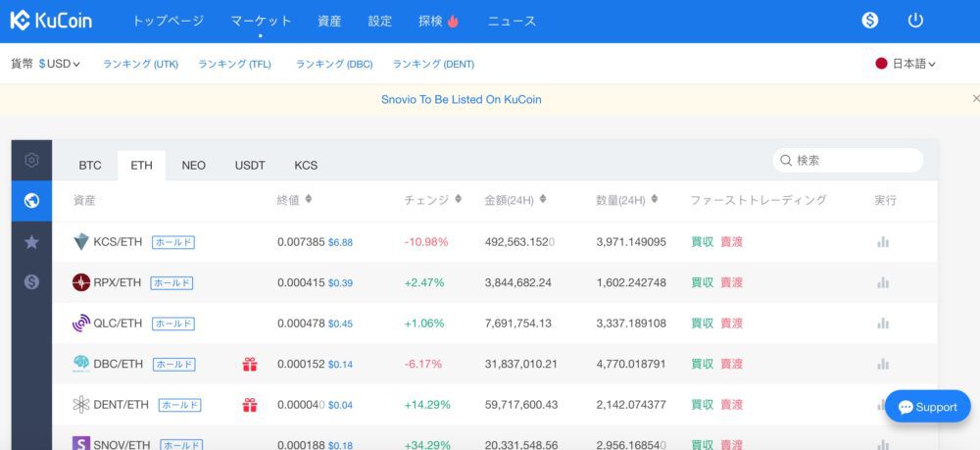Click the Japan flag icon
The width and height of the screenshot is (980, 450).
point(881,64)
